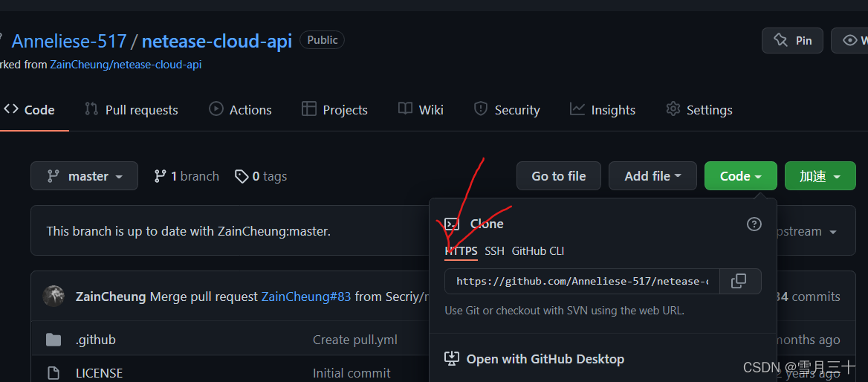The width and height of the screenshot is (868, 382).
Task: Click the text "This branch is up to date with ZainCheung:master."
Action: [189, 231]
